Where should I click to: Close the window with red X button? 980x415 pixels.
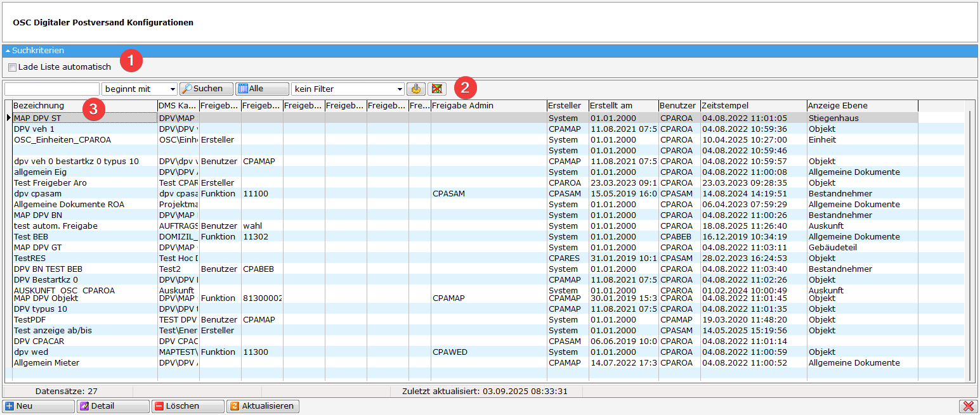[x=968, y=406]
